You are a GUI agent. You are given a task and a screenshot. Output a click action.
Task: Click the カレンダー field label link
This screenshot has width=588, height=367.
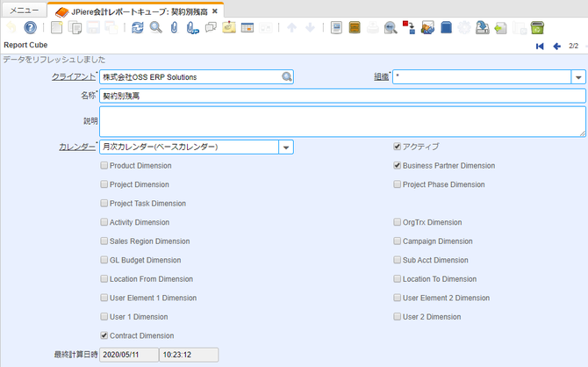pyautogui.click(x=77, y=148)
